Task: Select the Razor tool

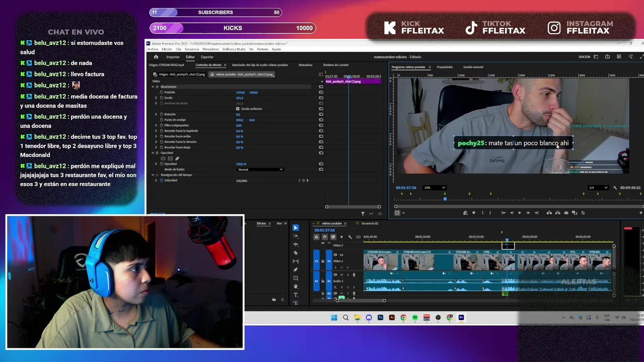Action: pyautogui.click(x=295, y=253)
